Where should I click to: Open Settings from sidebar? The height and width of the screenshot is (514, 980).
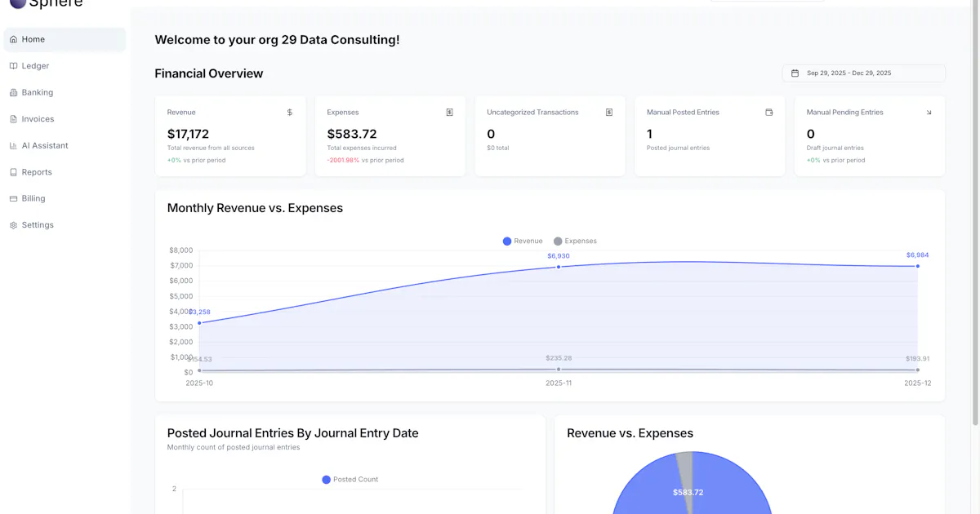pyautogui.click(x=65, y=225)
